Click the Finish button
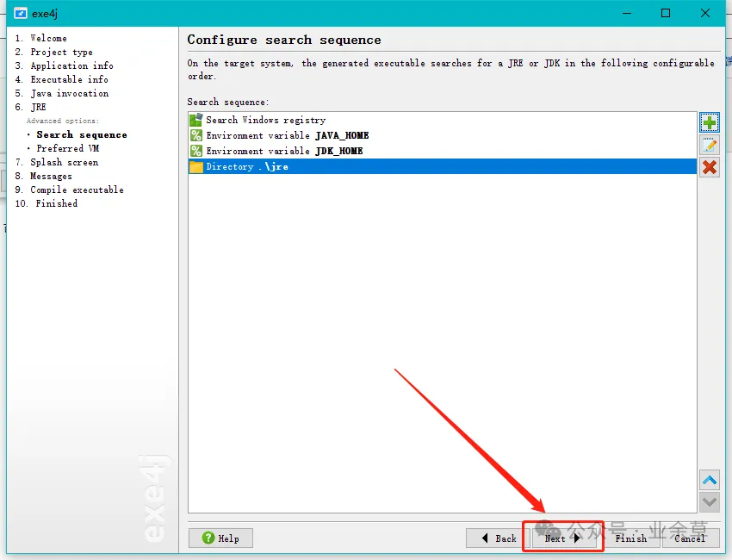This screenshot has height=560, width=732. [x=630, y=538]
